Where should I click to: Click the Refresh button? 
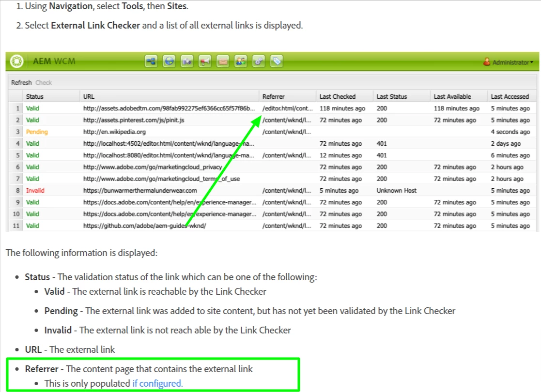click(x=21, y=82)
